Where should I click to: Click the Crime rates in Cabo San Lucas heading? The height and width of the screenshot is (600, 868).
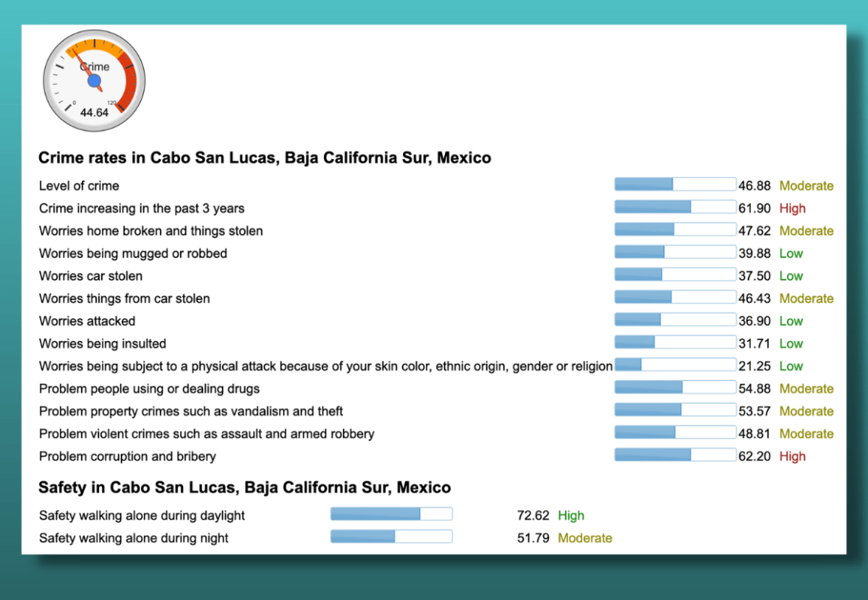[x=265, y=157]
